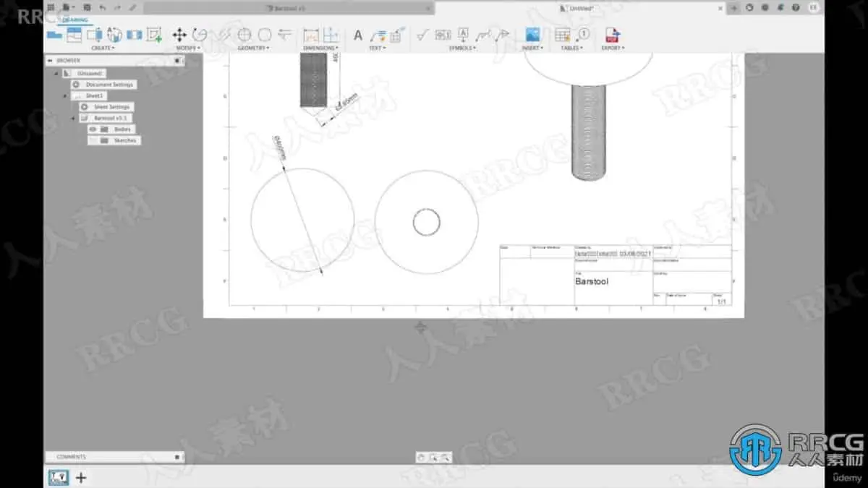Select the Edge Extension geometry tool
868x488 pixels.
coord(284,34)
